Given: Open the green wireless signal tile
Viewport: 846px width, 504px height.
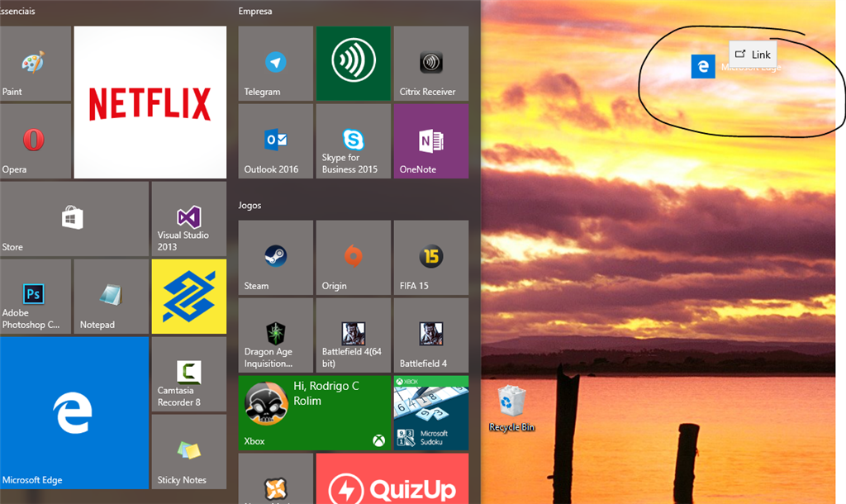Looking at the screenshot, I should 354,63.
